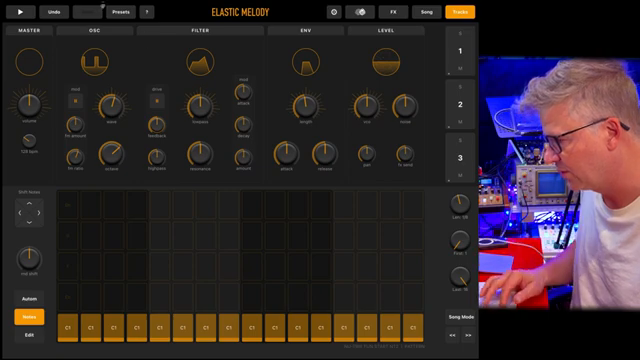Click the settings target icon button
Screen dimensions: 640x360
click(334, 12)
